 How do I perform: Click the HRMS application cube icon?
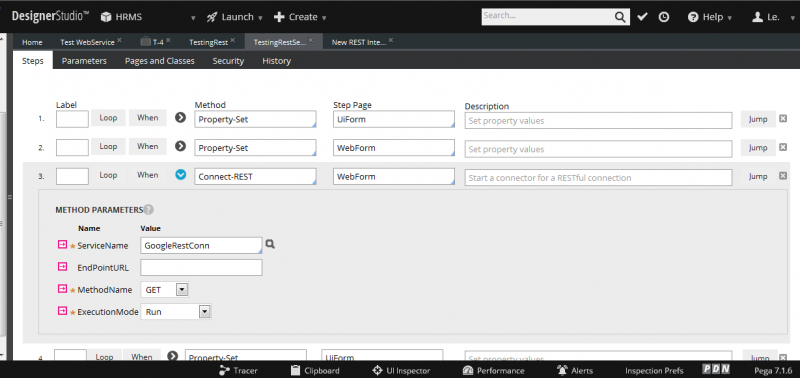[x=106, y=17]
